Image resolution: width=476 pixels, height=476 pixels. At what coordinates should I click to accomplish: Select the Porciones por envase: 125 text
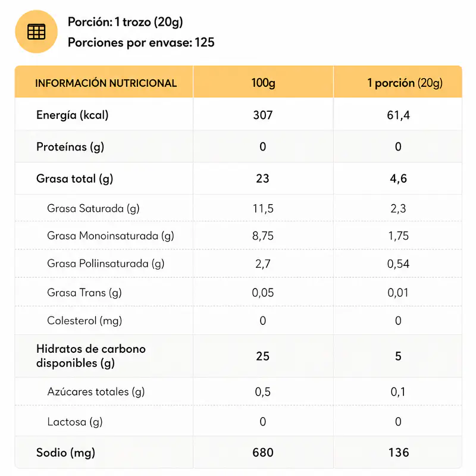[x=141, y=43]
